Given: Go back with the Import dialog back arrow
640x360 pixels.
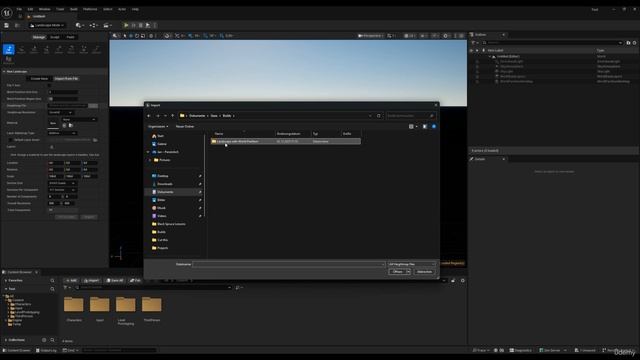Looking at the screenshot, I should pos(149,116).
